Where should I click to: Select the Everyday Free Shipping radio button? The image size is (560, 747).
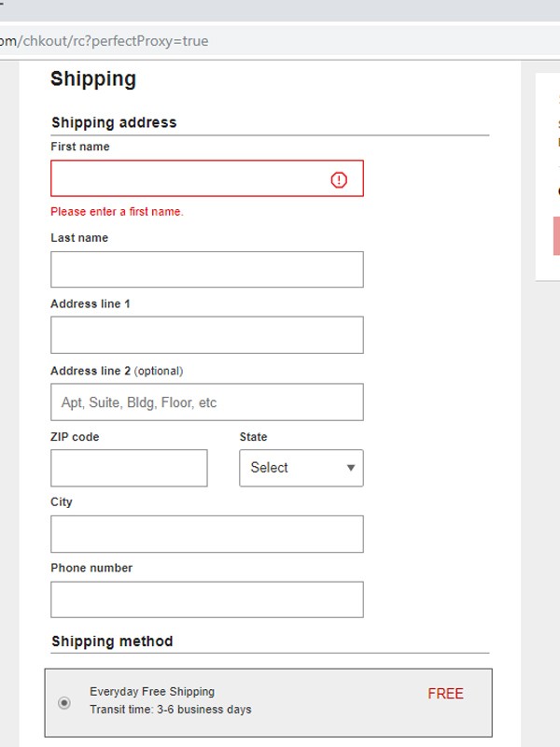[64, 703]
